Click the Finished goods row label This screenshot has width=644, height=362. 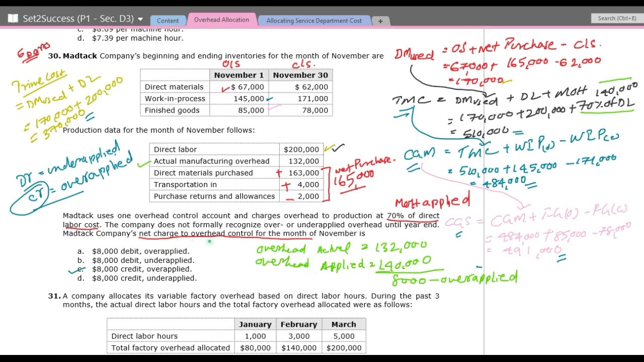pyautogui.click(x=172, y=110)
